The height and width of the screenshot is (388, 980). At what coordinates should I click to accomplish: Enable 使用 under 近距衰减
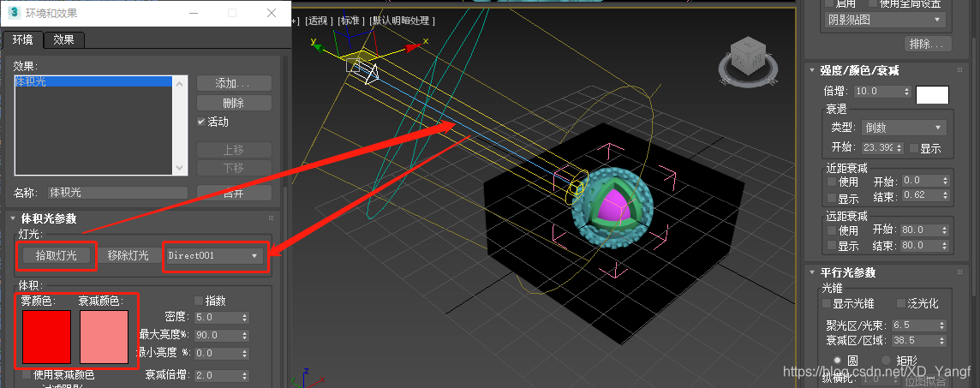click(x=831, y=182)
